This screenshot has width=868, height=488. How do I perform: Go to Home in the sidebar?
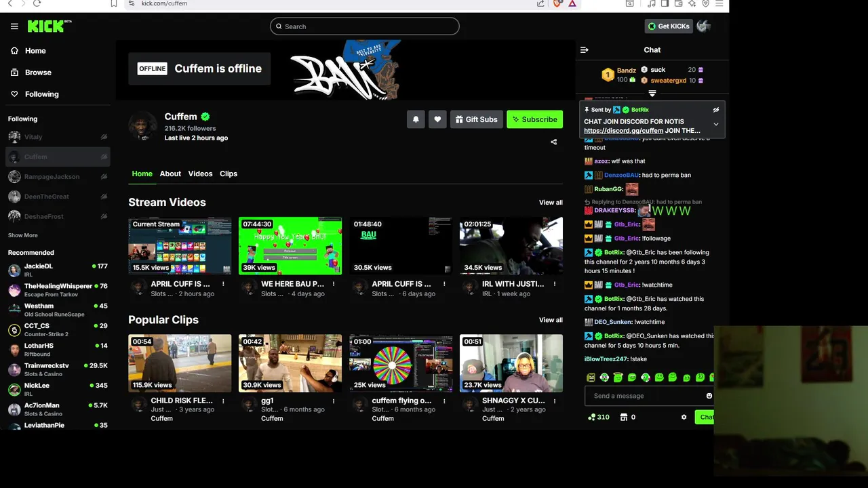(x=28, y=51)
